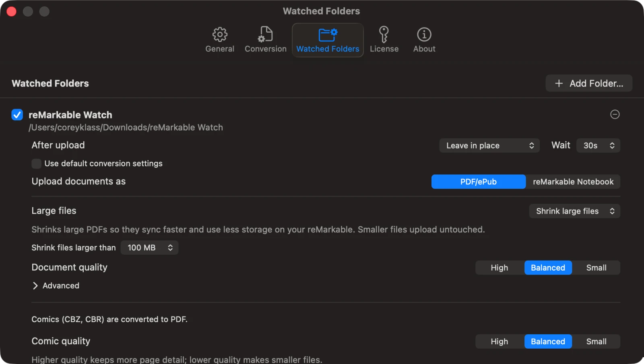Click the Watched Folders tab label

[328, 49]
